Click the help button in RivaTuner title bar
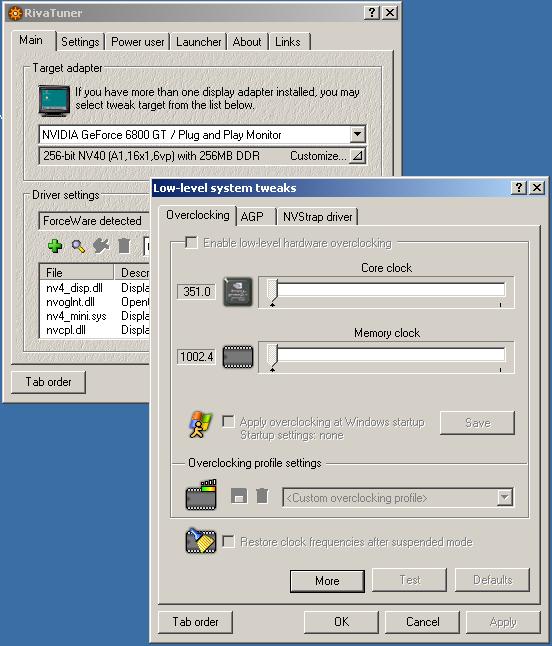The image size is (552, 646). [x=372, y=13]
